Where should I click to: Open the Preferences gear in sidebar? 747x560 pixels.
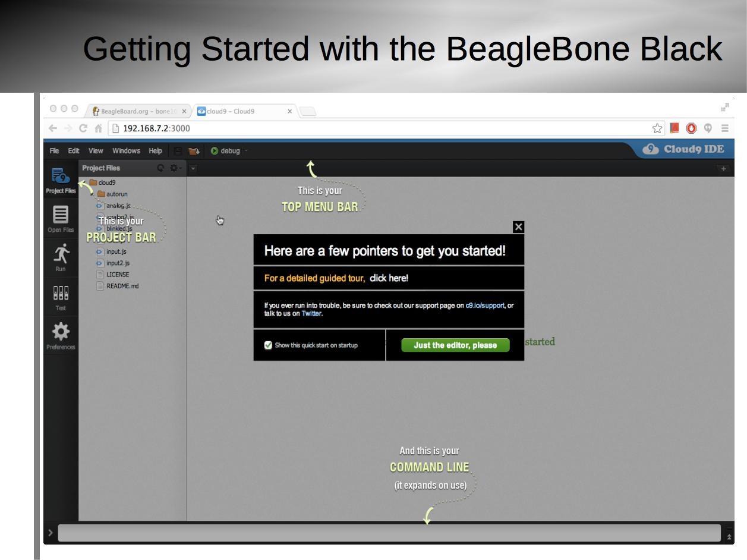point(61,336)
